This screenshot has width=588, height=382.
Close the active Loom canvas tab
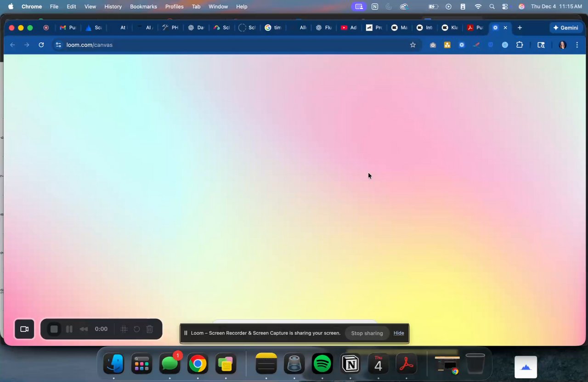click(x=505, y=28)
